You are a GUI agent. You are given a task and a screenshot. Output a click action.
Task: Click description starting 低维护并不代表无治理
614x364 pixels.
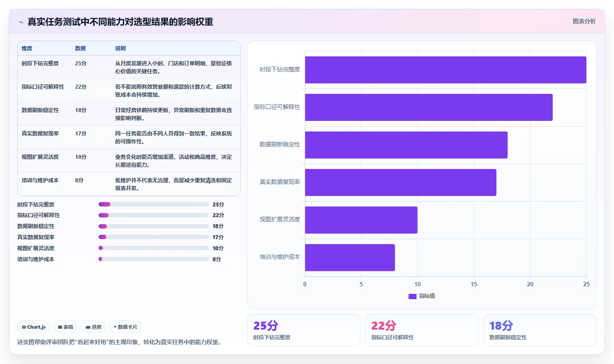point(174,184)
